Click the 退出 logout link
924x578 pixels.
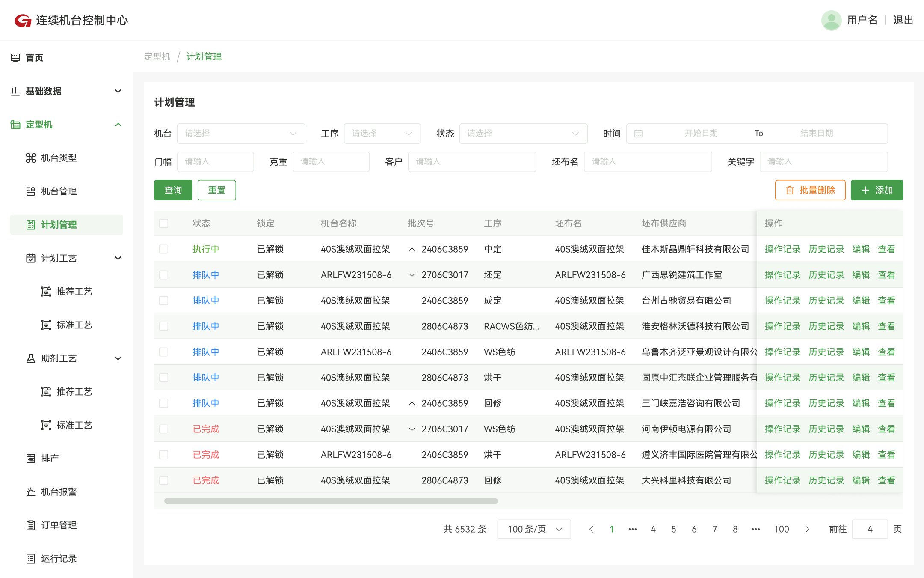pos(903,20)
